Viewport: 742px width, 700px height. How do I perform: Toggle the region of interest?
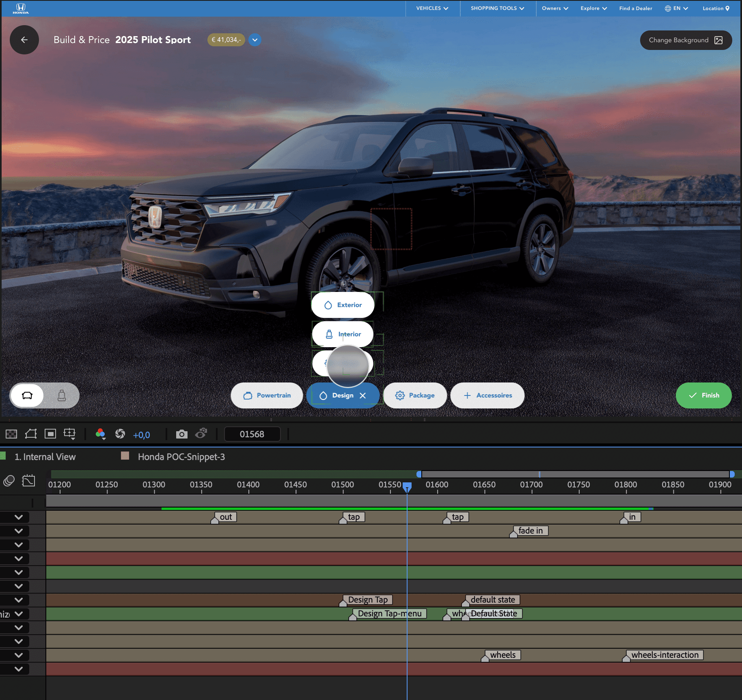[50, 434]
